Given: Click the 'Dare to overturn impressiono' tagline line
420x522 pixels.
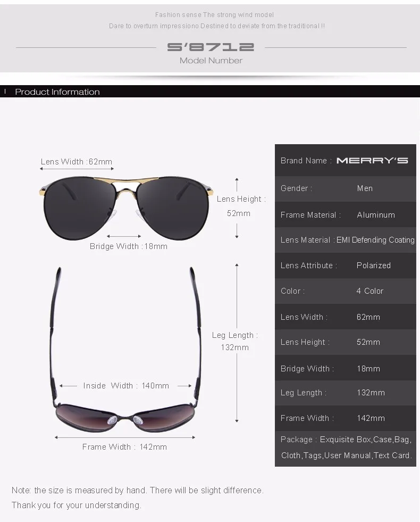Looking at the screenshot, I should click(x=217, y=26).
